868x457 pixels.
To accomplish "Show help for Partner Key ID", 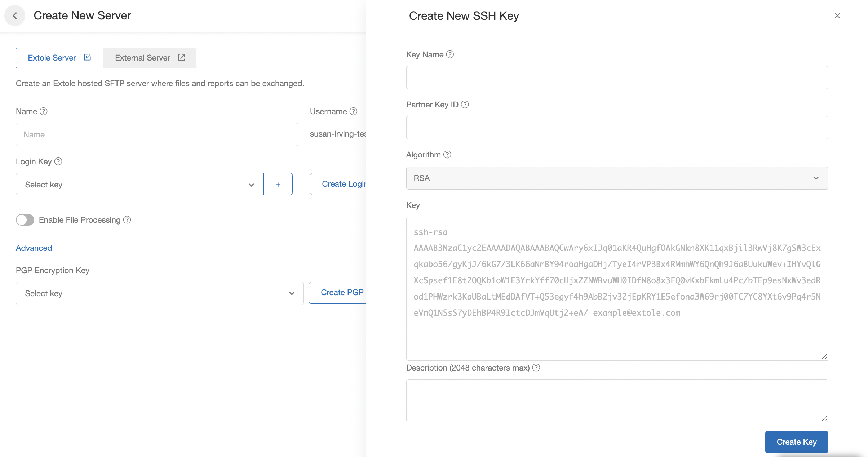I will point(465,105).
